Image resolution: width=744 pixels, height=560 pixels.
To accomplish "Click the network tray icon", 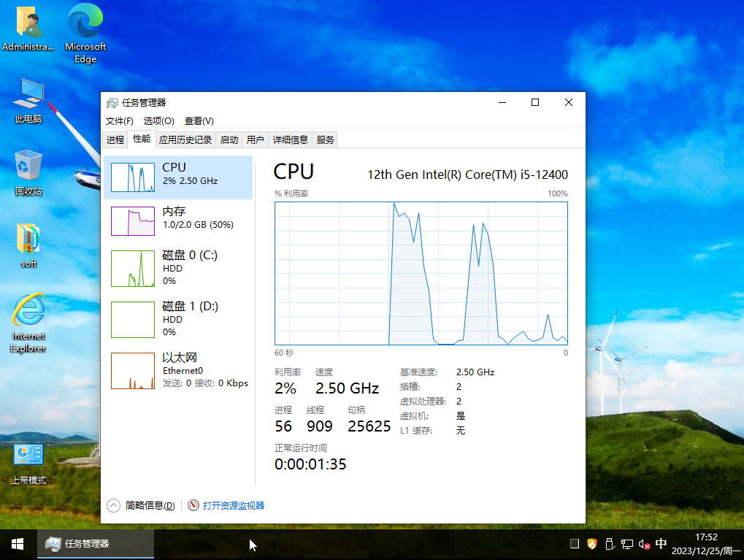I will (x=627, y=544).
